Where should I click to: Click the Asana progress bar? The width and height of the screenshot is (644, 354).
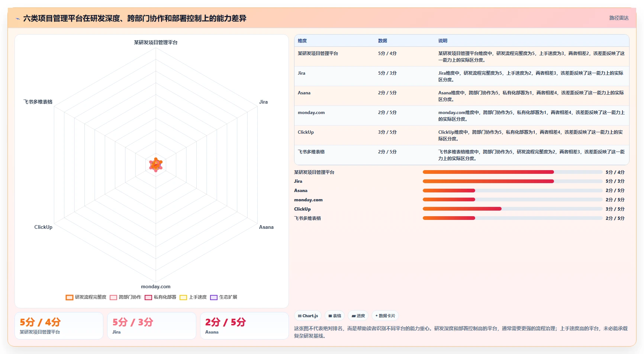(512, 191)
